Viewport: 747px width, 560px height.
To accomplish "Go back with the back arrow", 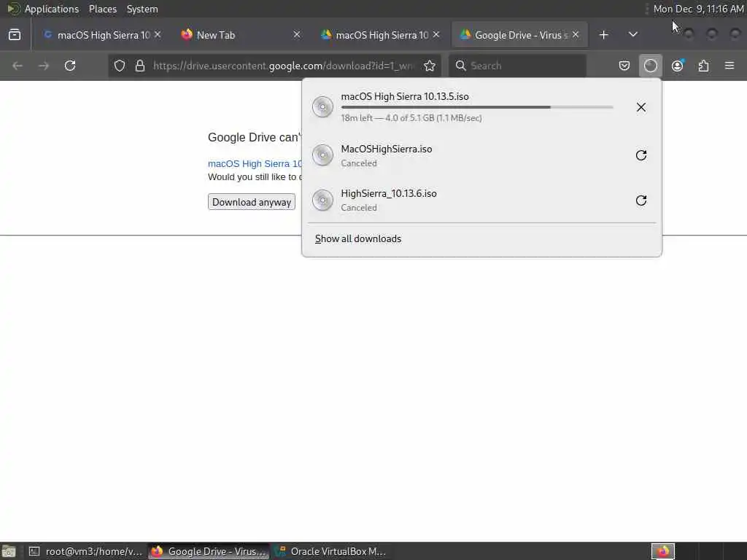I will (18, 66).
